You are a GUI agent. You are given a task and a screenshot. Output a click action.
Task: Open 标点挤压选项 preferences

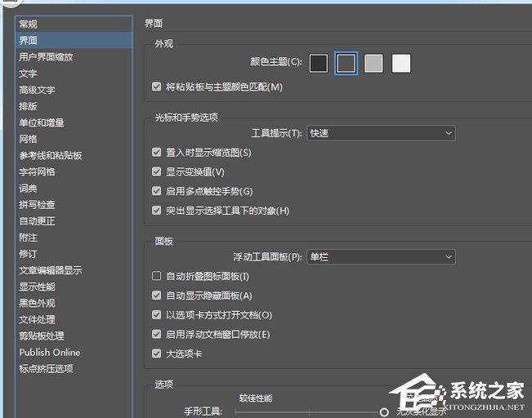(x=74, y=368)
